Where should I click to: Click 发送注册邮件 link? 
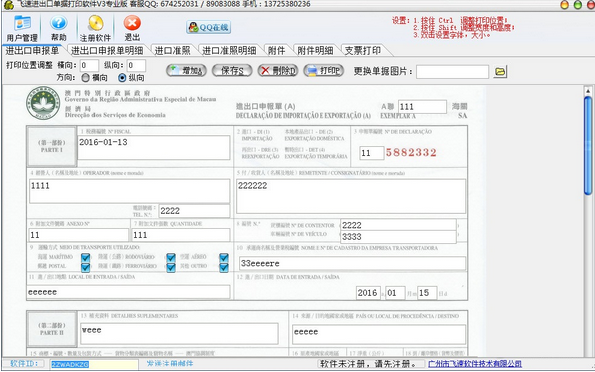[170, 363]
